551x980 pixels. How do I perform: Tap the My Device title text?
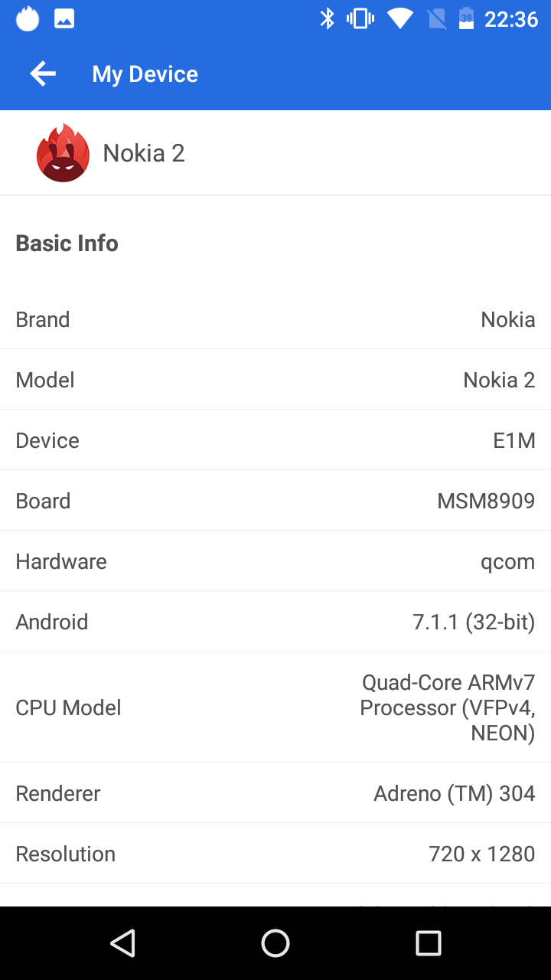tap(145, 74)
